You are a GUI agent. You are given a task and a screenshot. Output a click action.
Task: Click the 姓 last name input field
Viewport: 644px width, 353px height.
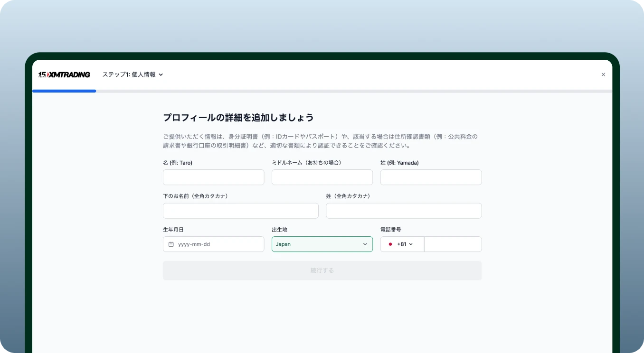tap(431, 177)
